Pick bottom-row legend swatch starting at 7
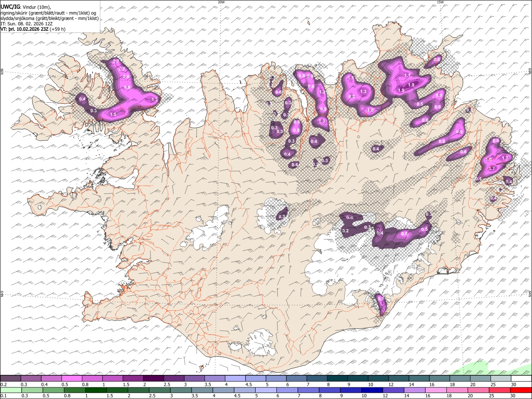Screen dimensions: 532x399 308,390
